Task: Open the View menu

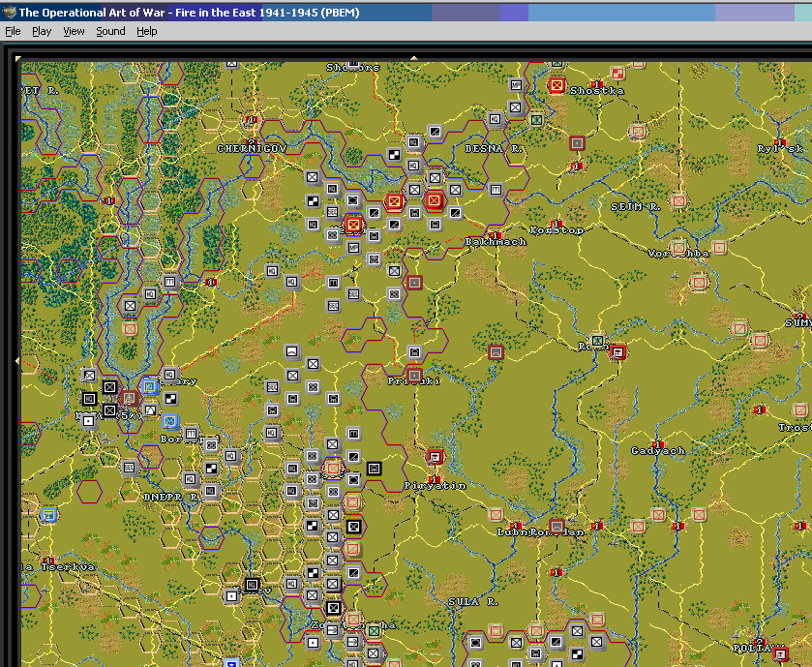Action: tap(74, 31)
